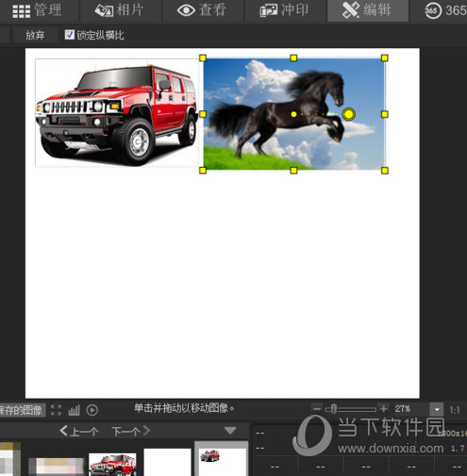The height and width of the screenshot is (476, 467).
Task: Click the right-middle yellow resize handle
Action: coord(384,114)
